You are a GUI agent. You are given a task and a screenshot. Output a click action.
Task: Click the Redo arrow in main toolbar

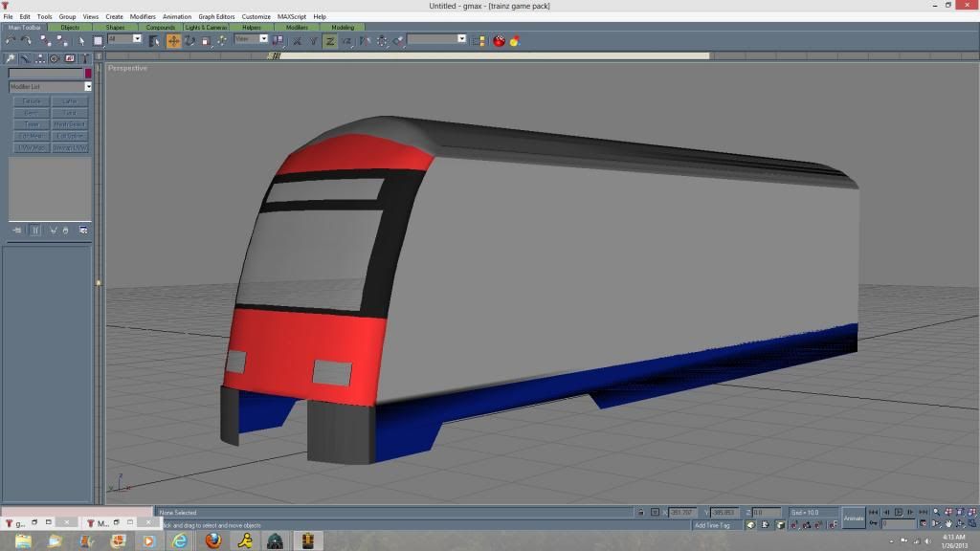[x=26, y=40]
